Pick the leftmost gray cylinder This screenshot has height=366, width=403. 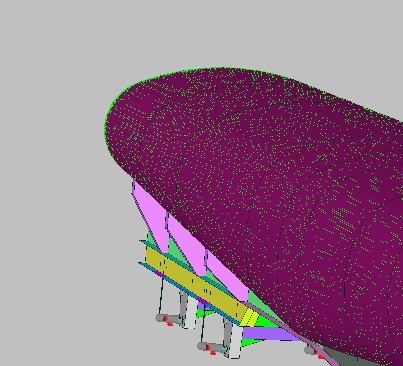point(167,319)
